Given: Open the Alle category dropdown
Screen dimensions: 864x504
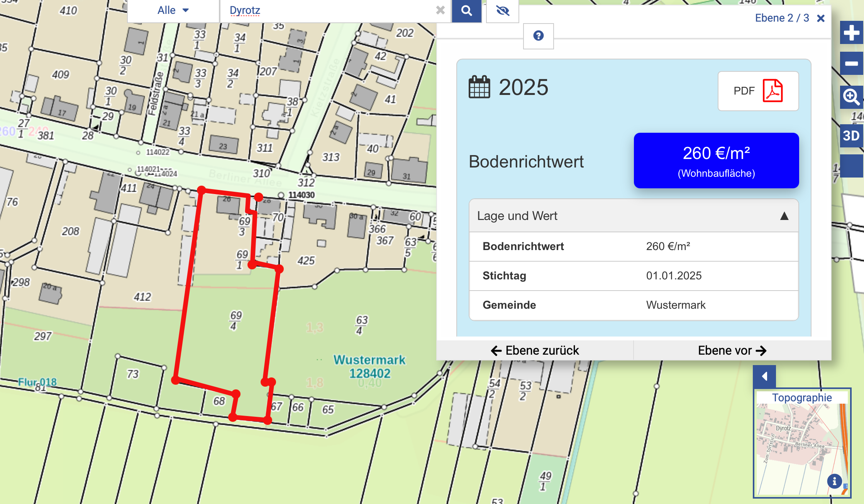Looking at the screenshot, I should click(173, 10).
